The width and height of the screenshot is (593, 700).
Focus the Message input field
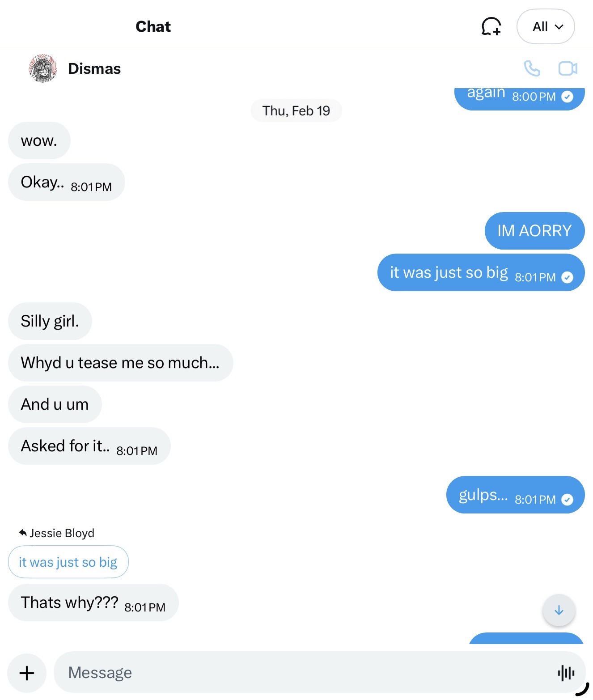pyautogui.click(x=304, y=673)
